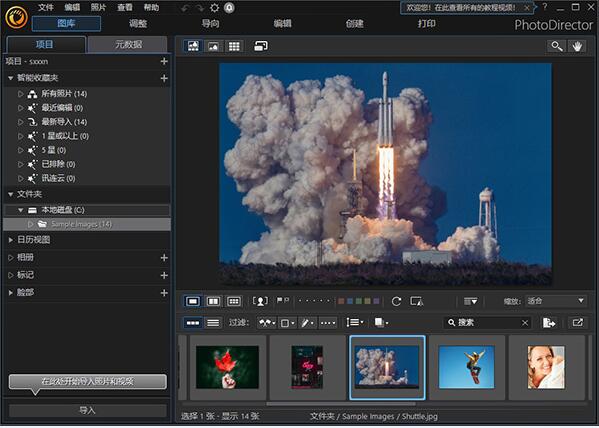This screenshot has width=599, height=428.
Task: Expand the 相册 section
Action: pyautogui.click(x=11, y=257)
